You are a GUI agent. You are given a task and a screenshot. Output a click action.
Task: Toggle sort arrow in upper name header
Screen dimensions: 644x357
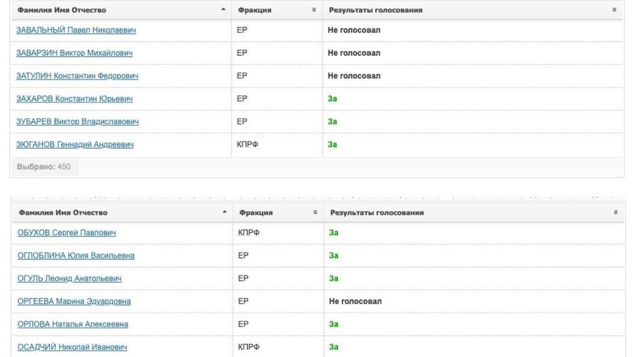(x=223, y=10)
